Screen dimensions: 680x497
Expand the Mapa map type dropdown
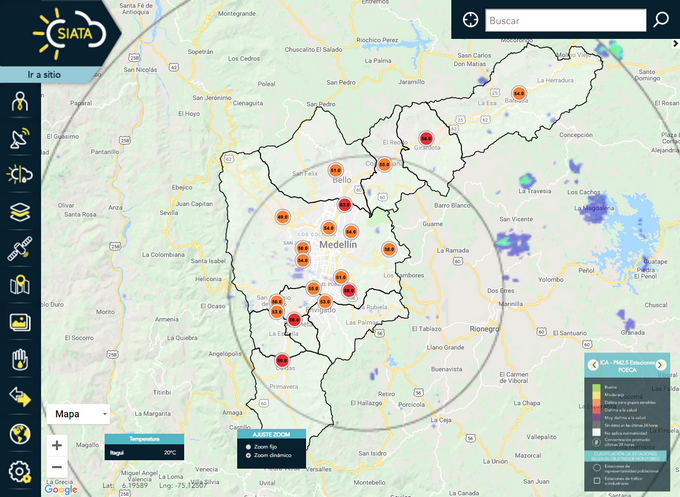coord(77,414)
